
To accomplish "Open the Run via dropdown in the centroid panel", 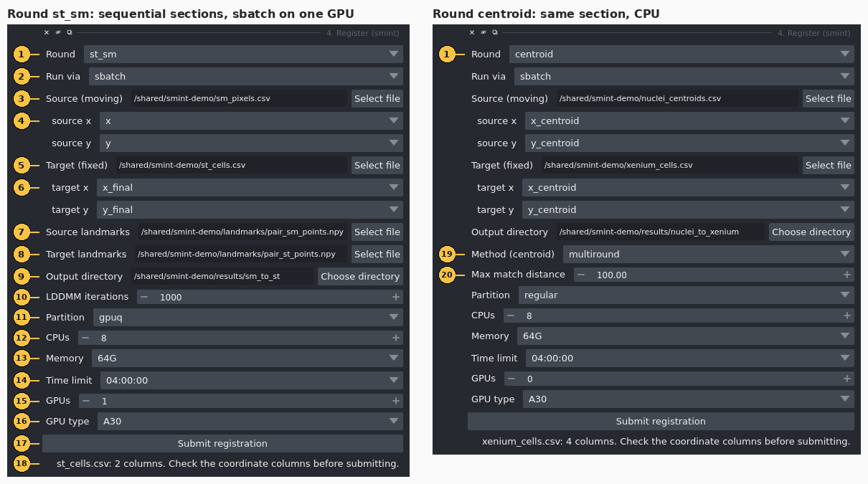I will coord(684,76).
